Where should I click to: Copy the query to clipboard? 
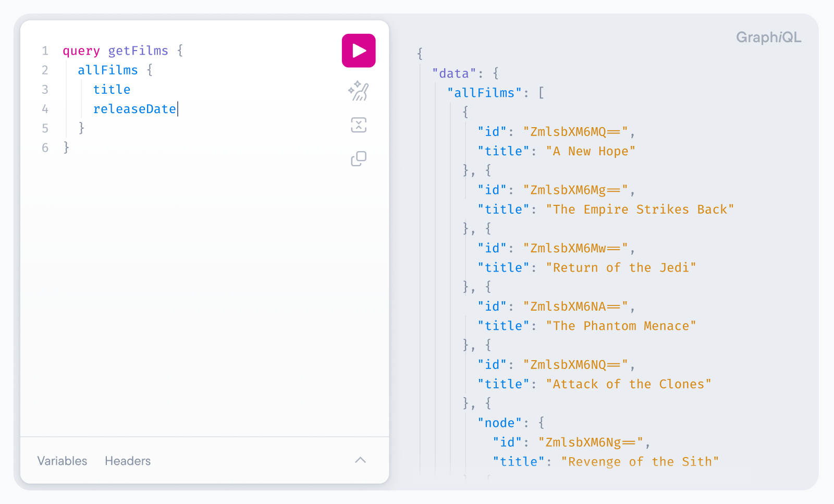coord(358,158)
